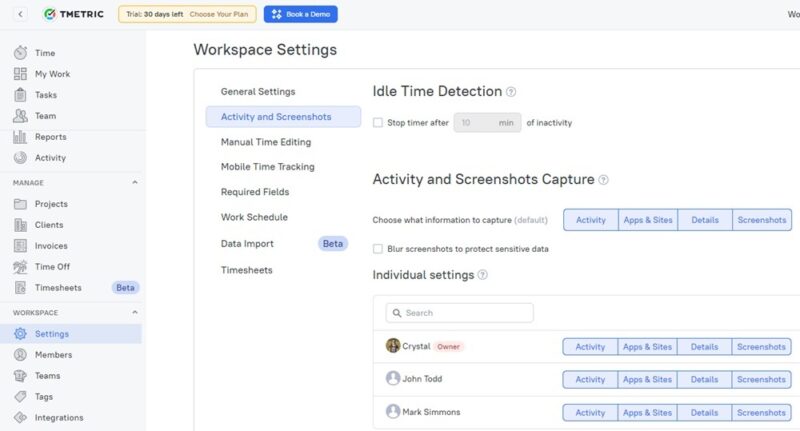Open Members page in sidebar
The image size is (800, 431).
pyautogui.click(x=53, y=354)
